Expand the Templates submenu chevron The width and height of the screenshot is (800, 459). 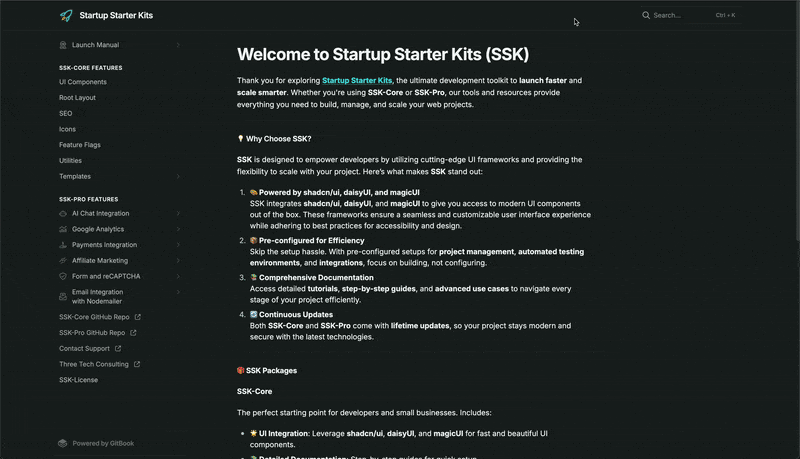[178, 176]
